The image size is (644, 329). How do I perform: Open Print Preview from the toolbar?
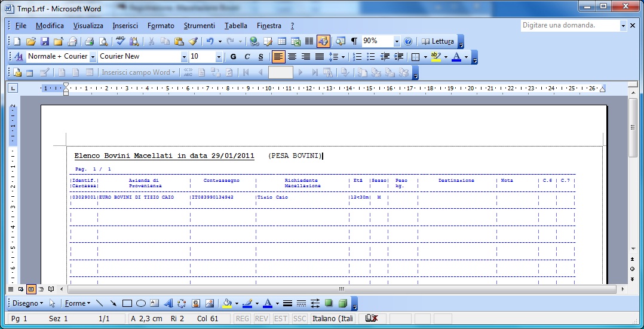coord(103,41)
